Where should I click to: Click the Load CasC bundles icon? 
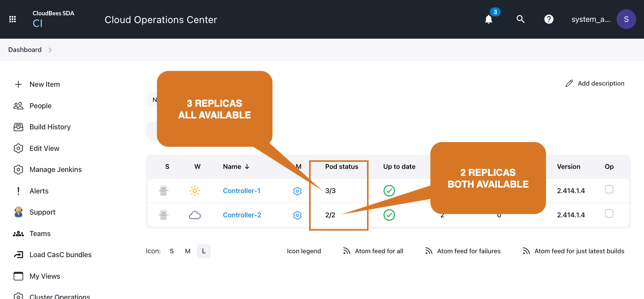point(18,255)
